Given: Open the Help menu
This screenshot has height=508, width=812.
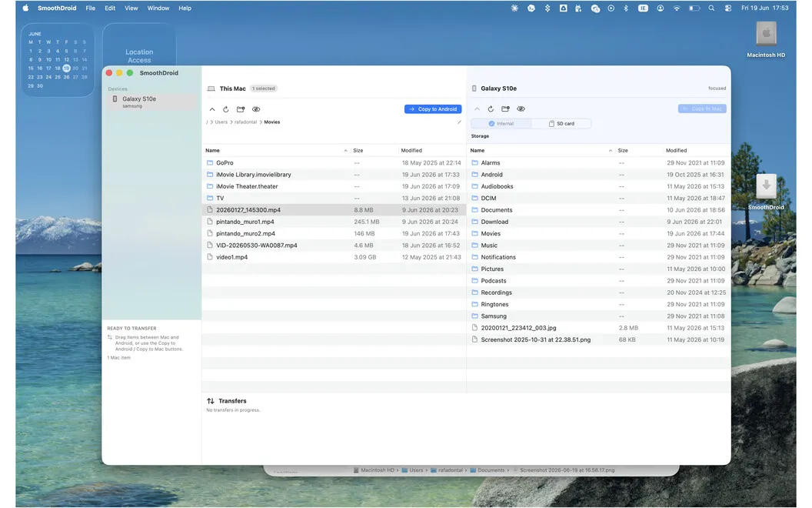Looking at the screenshot, I should [185, 8].
